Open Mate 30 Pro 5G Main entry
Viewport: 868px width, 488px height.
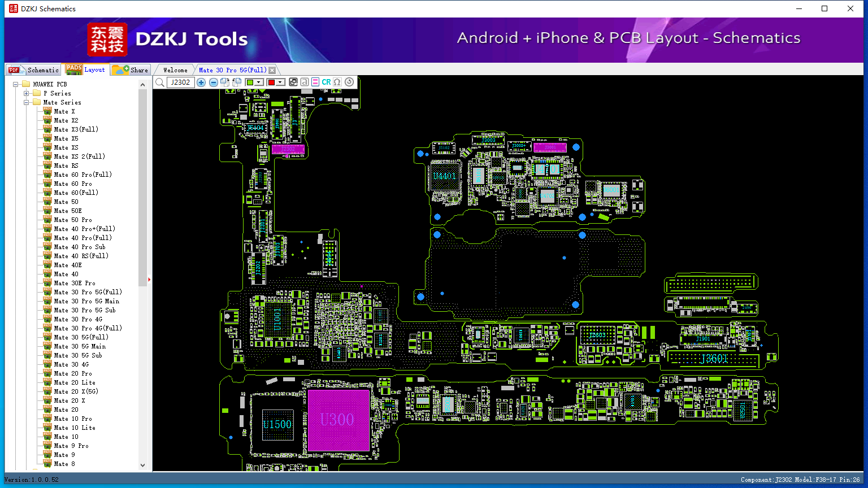(87, 301)
